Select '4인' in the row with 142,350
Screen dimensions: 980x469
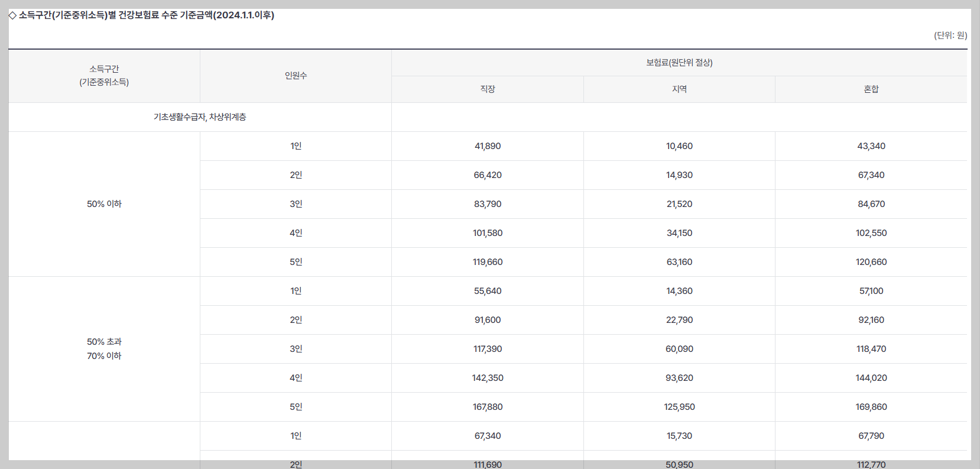(296, 378)
